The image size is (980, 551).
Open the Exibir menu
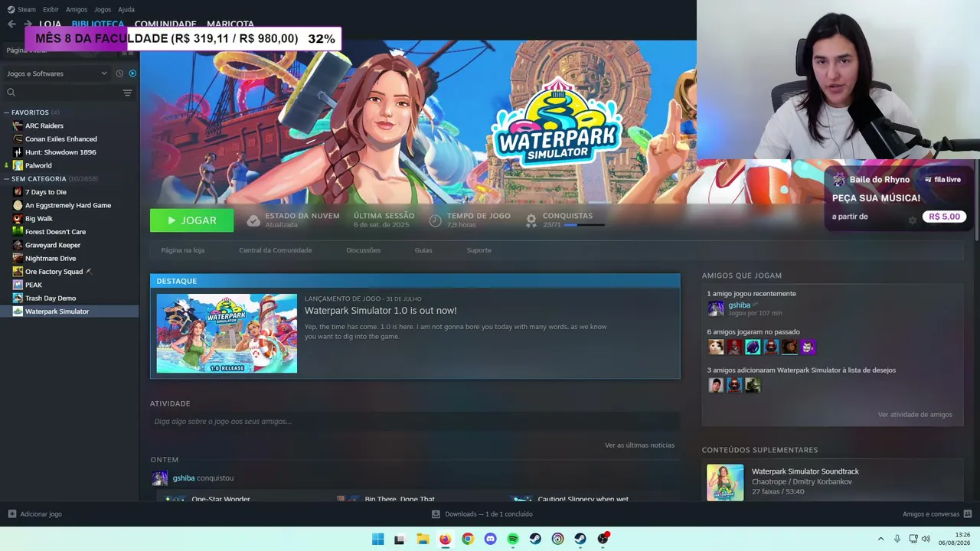pos(51,9)
